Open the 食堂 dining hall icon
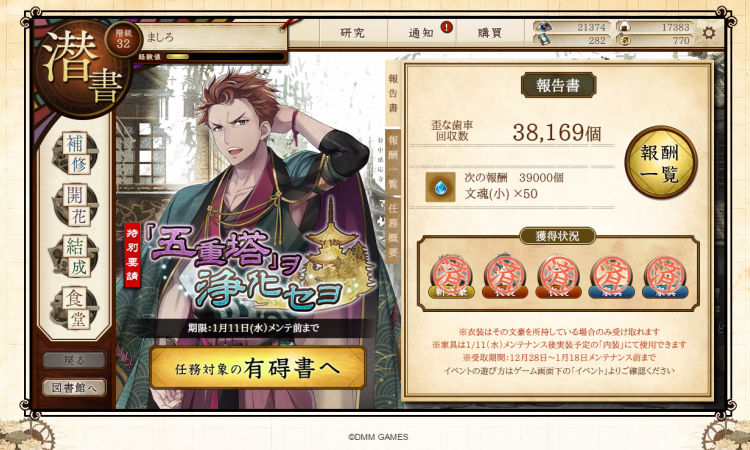Image resolution: width=750 pixels, height=450 pixels. (x=76, y=308)
